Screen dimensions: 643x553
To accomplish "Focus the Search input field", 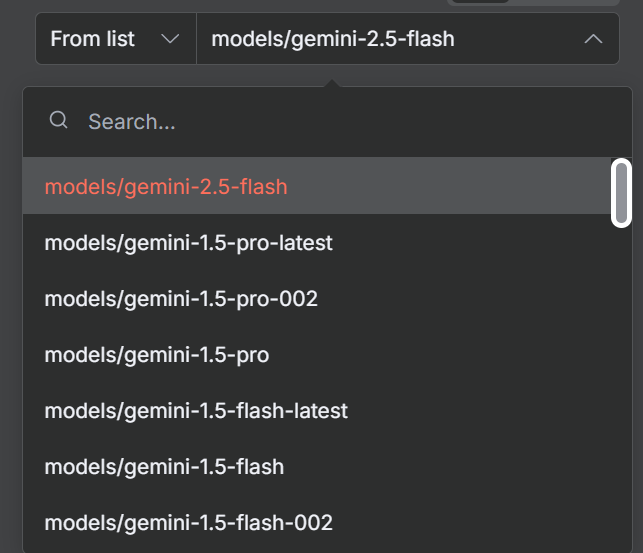I will [330, 122].
